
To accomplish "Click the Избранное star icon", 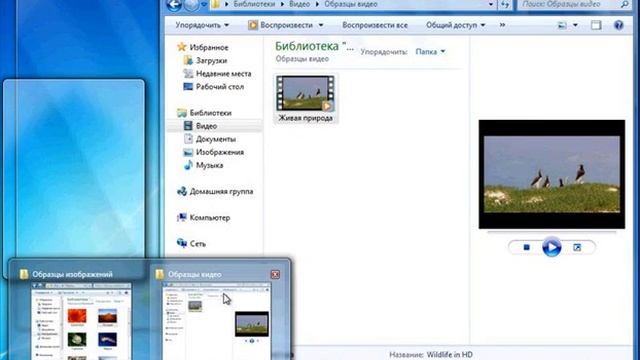I will tap(182, 47).
